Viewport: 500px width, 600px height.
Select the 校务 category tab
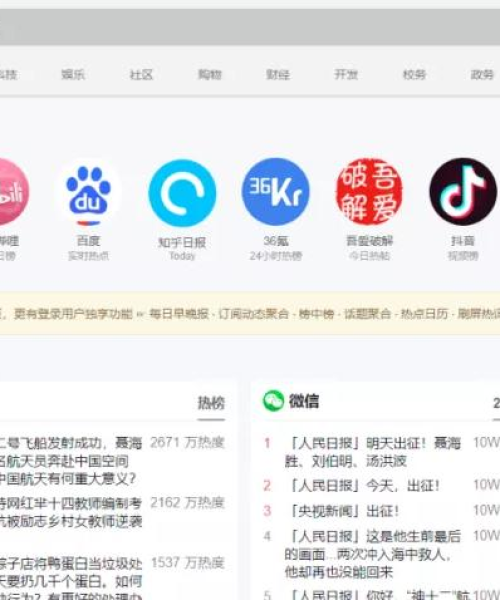click(x=414, y=74)
